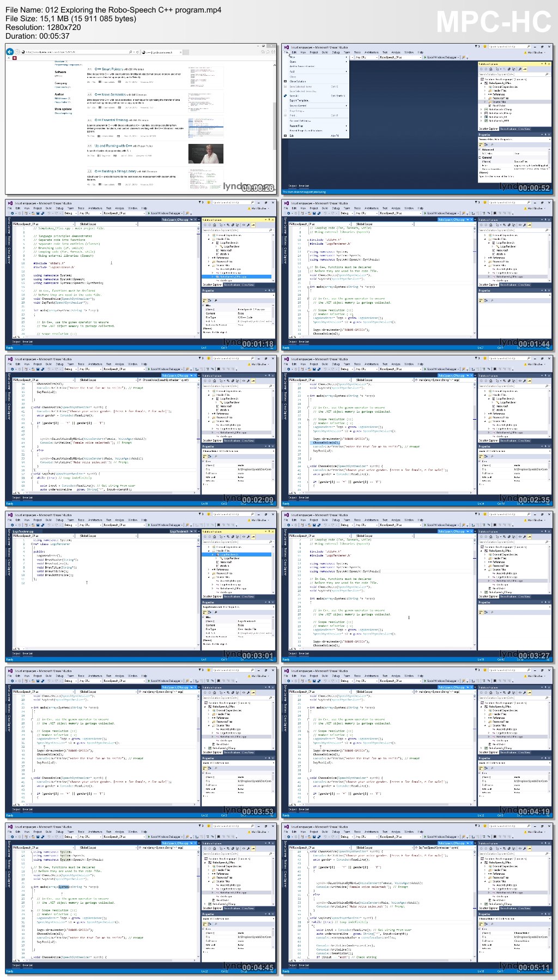Open the thumbnail stamped 00:03:01
Screen dimensions: 558x980
(x=141, y=586)
